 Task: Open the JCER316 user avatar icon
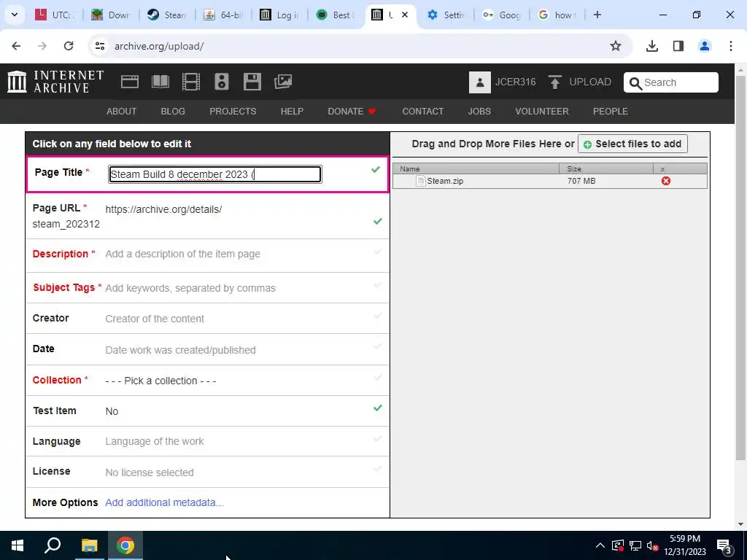(x=480, y=82)
